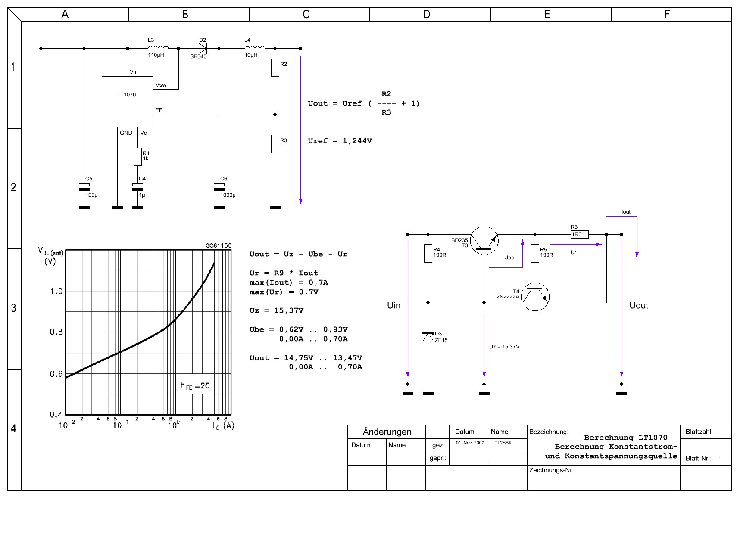Select the max(Ur) = 0,7V line
756x534 pixels.
pyautogui.click(x=284, y=292)
